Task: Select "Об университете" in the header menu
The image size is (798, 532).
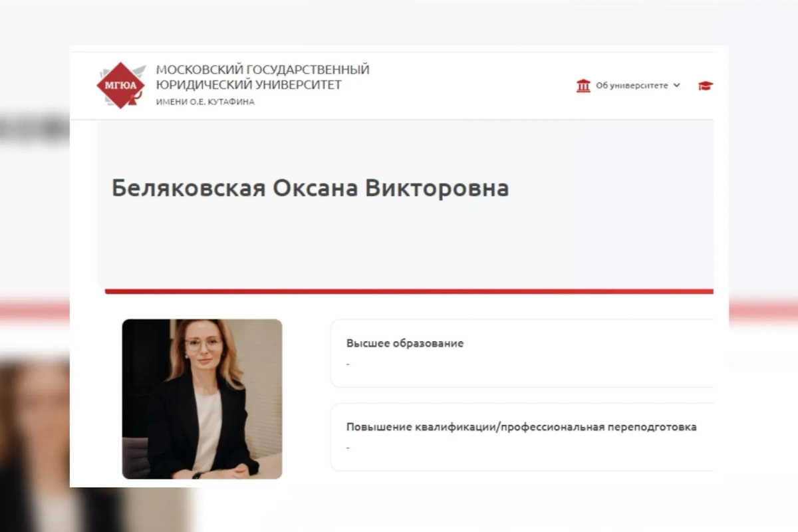Action: 632,85
